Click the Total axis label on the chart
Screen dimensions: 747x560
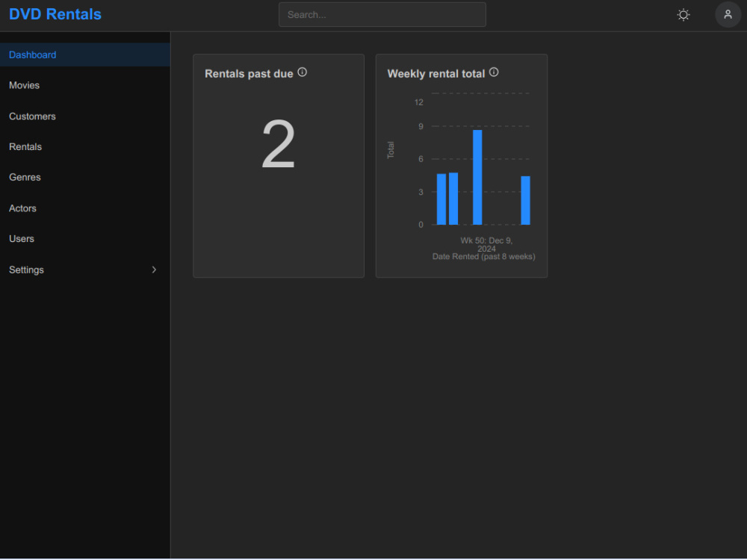pyautogui.click(x=391, y=150)
